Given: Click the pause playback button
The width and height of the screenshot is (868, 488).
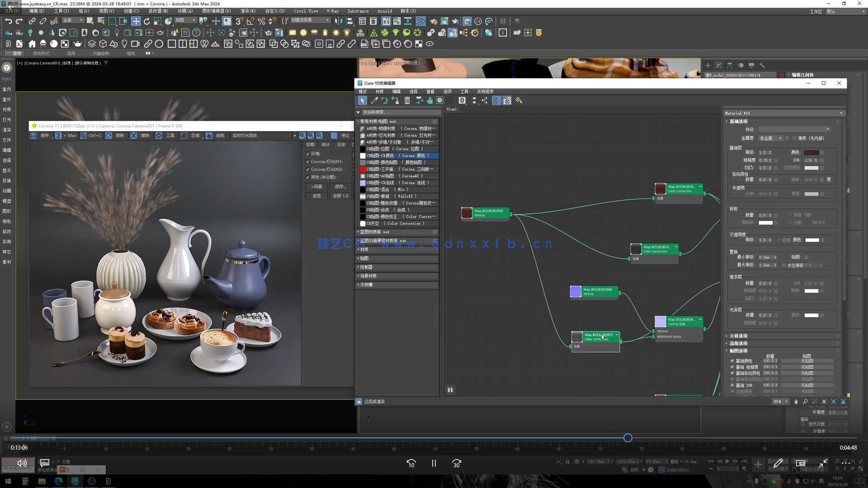Looking at the screenshot, I should pyautogui.click(x=434, y=463).
